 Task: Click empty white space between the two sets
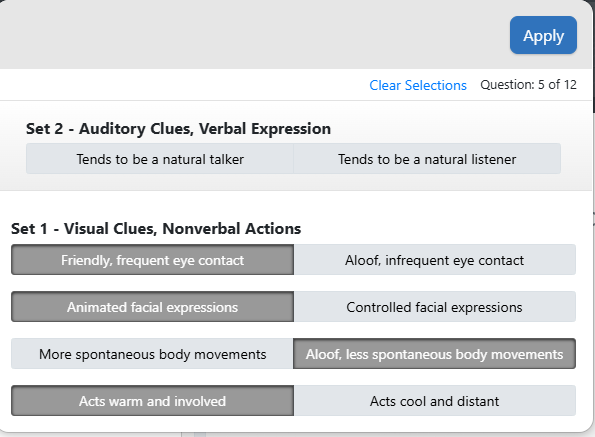pyautogui.click(x=296, y=205)
